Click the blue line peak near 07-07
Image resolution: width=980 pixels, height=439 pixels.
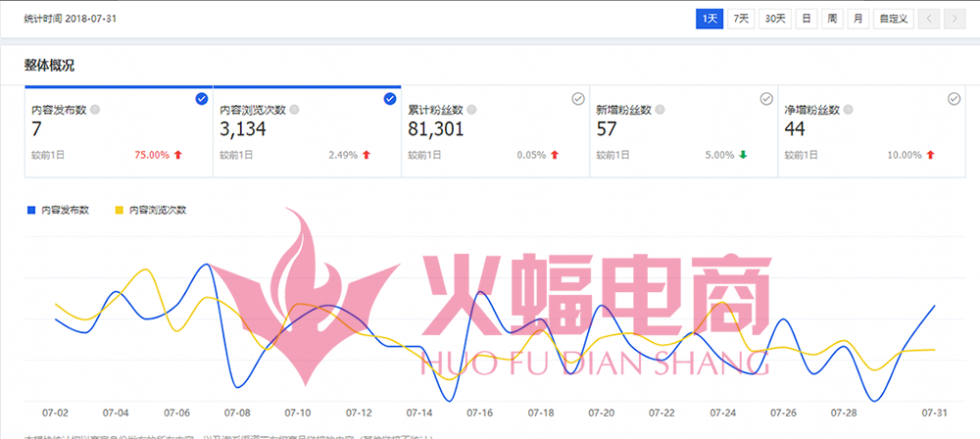(x=206, y=264)
